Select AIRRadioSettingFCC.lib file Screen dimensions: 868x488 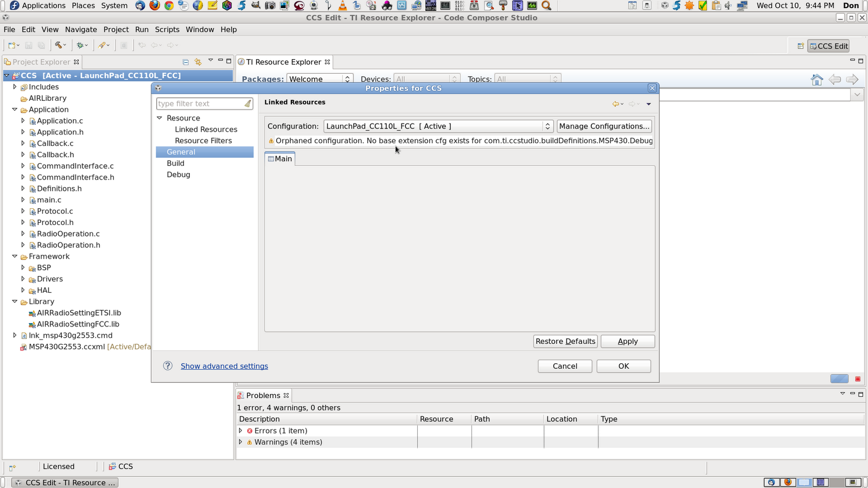78,324
